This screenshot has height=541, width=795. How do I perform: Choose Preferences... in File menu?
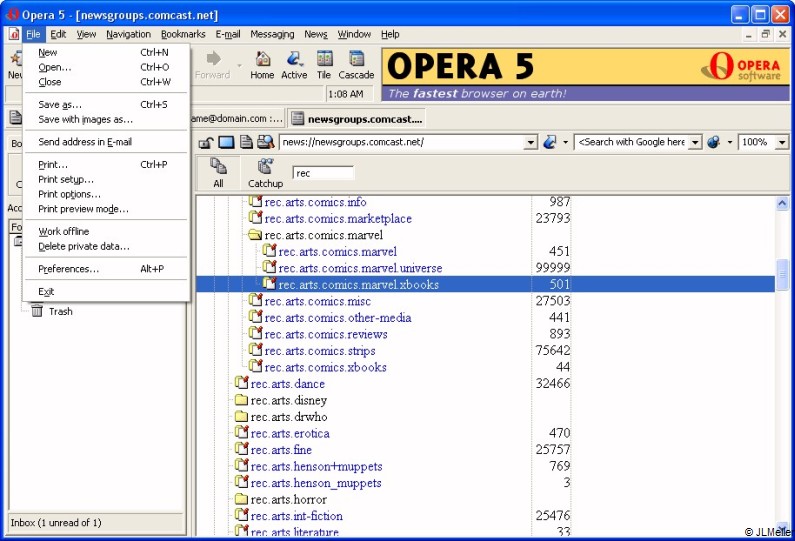pos(105,269)
